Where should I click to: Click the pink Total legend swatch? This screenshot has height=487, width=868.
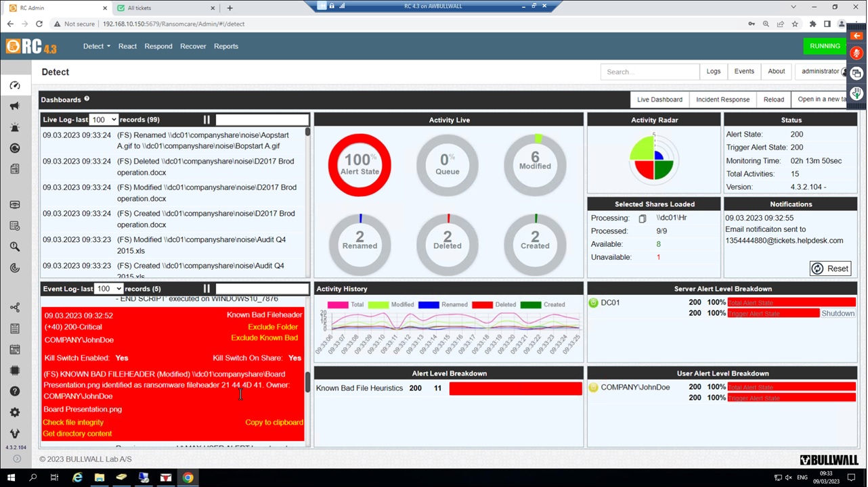[x=337, y=304]
